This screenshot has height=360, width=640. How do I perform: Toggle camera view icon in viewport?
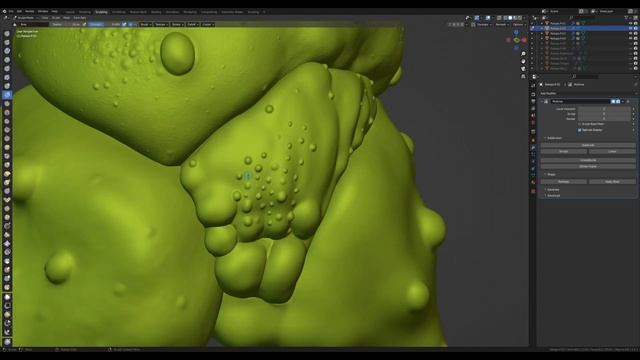(523, 69)
